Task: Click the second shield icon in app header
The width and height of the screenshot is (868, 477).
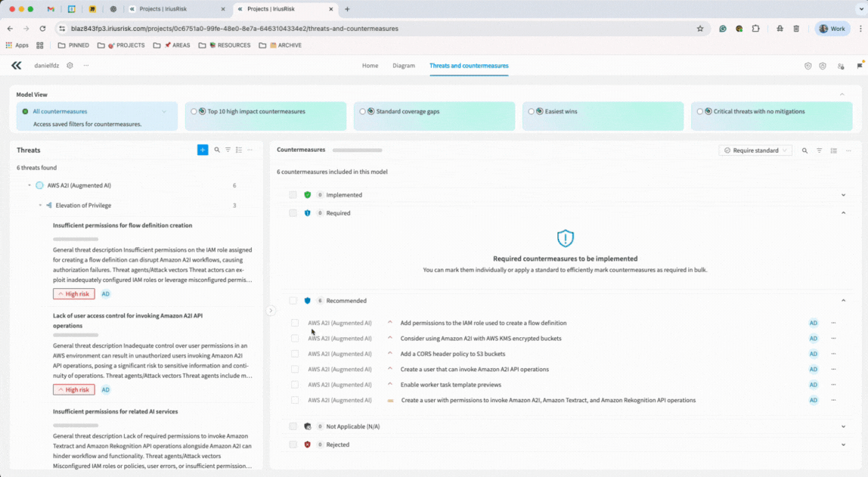Action: click(823, 66)
